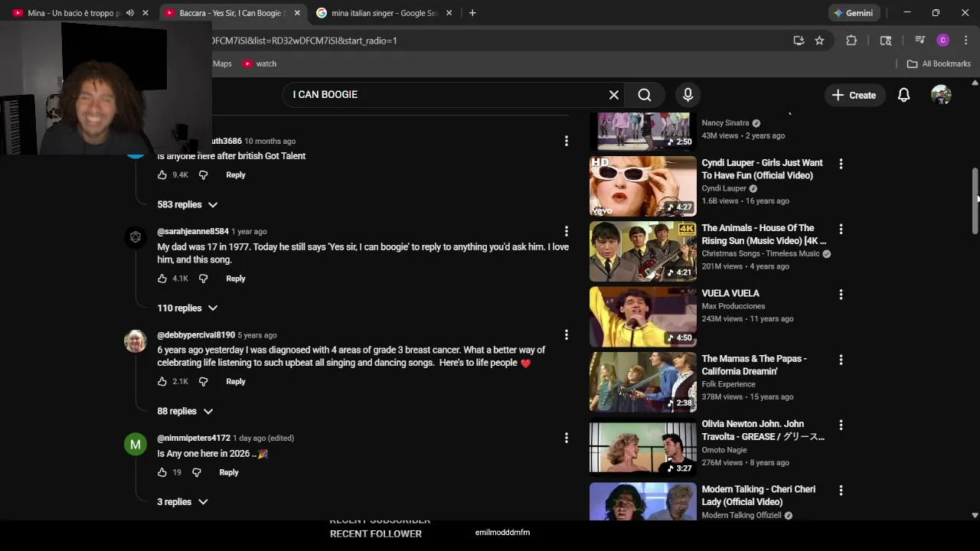
Task: Open options for Cyndi Lauper video
Action: pos(841,164)
